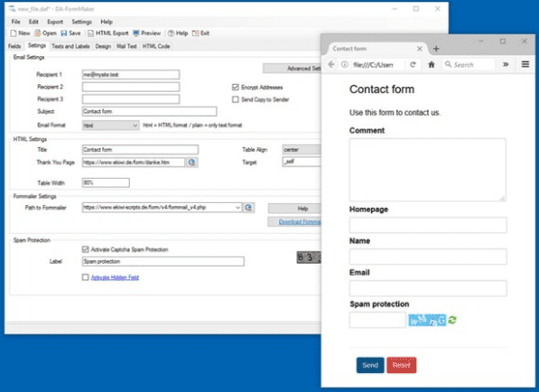This screenshot has width=539, height=392.
Task: Click the Exit toolbar icon
Action: pyautogui.click(x=196, y=33)
